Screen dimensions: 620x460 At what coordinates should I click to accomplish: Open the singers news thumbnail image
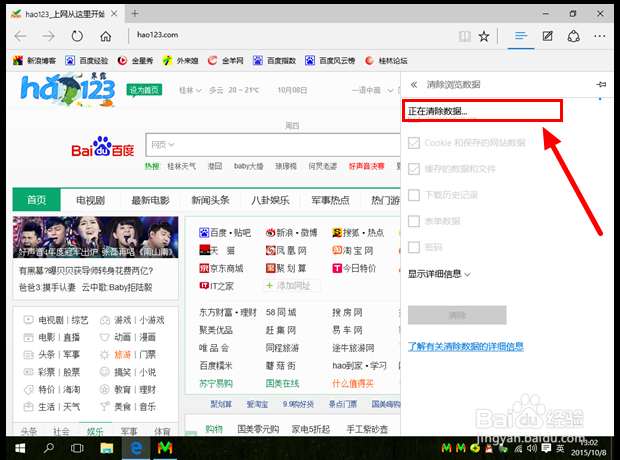click(x=95, y=237)
